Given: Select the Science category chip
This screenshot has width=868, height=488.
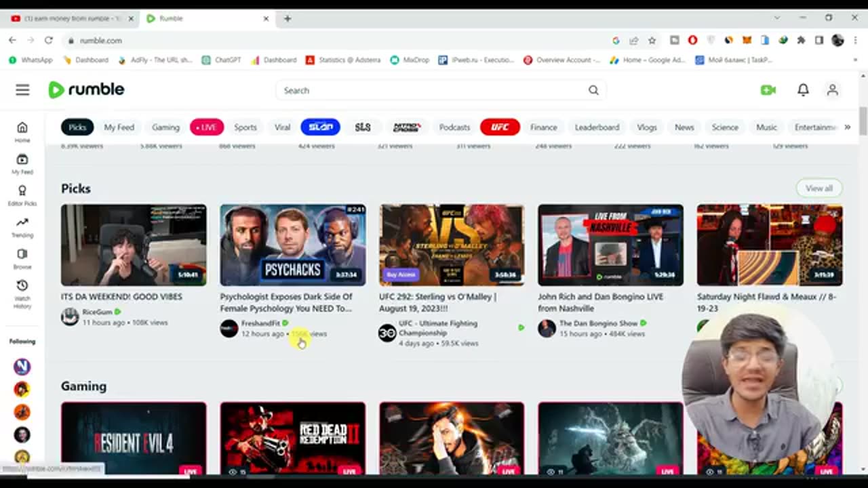Looking at the screenshot, I should 724,127.
